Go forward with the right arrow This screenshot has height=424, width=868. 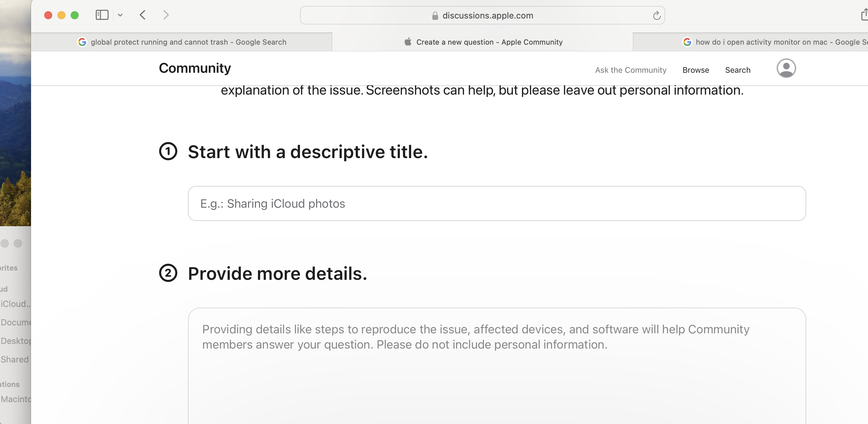click(166, 15)
